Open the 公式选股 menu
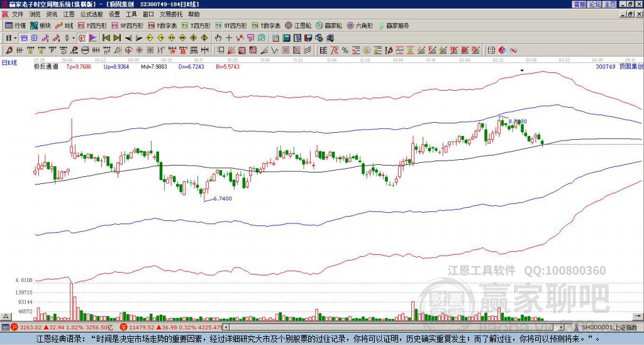Viewport: 644px width, 345px height. pos(91,14)
